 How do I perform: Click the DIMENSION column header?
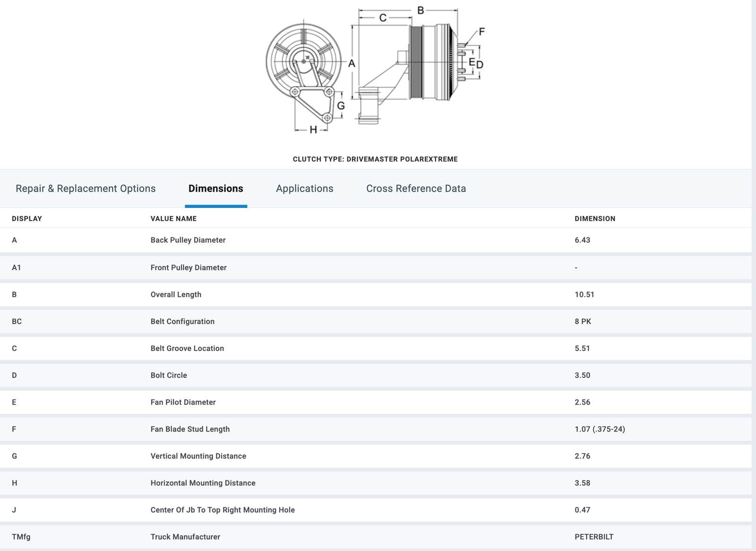(x=594, y=219)
